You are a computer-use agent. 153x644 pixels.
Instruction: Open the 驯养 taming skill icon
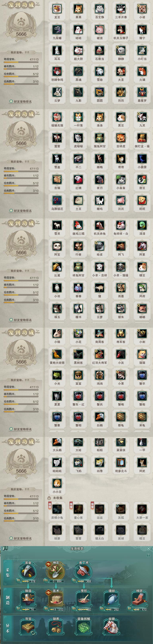point(56,628)
